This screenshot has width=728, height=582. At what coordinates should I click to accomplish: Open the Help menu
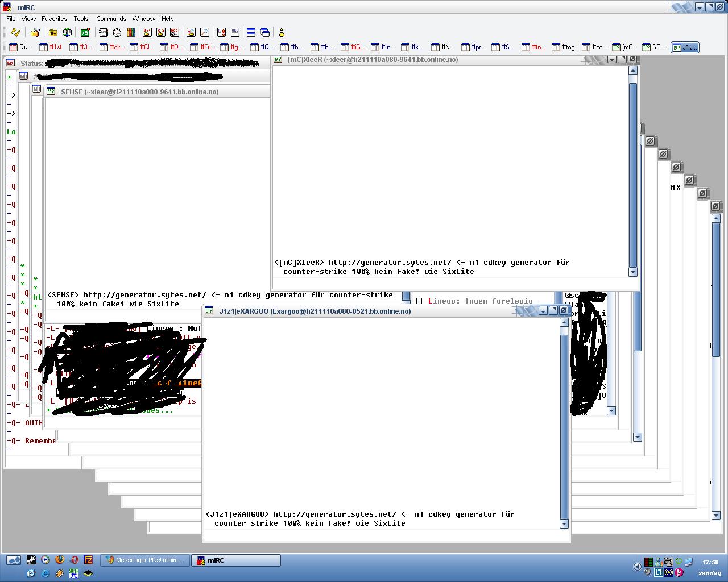(x=168, y=19)
